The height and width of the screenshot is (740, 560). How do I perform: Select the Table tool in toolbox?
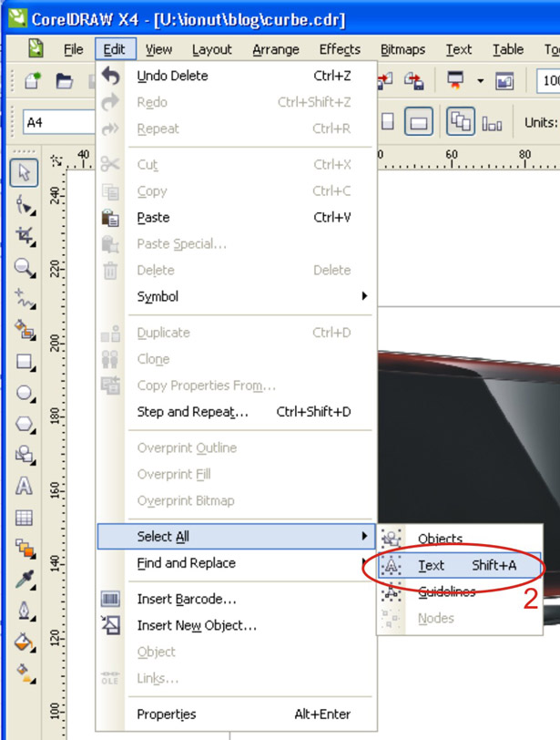pyautogui.click(x=24, y=518)
